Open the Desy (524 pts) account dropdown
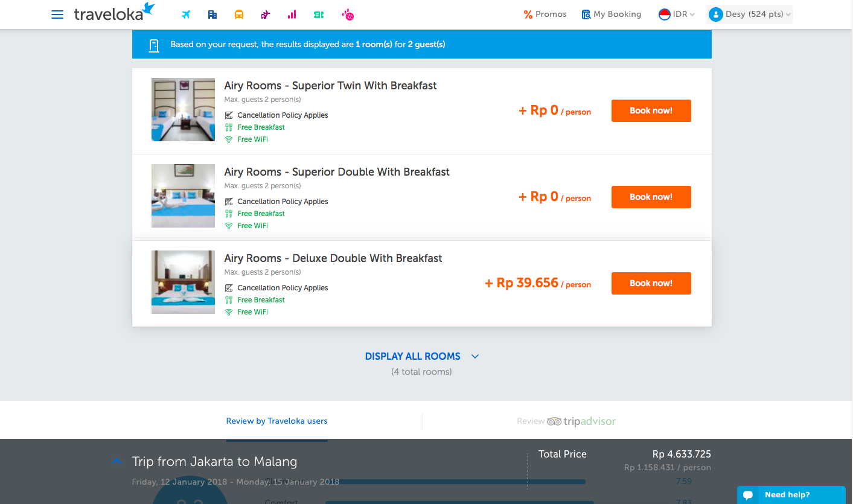Screen dimensions: 853x504 (750, 14)
